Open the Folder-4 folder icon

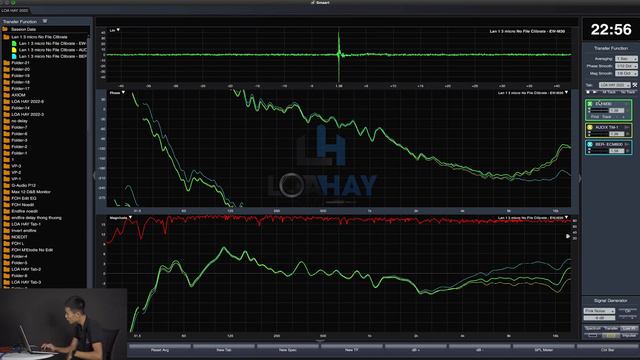(x=6, y=256)
